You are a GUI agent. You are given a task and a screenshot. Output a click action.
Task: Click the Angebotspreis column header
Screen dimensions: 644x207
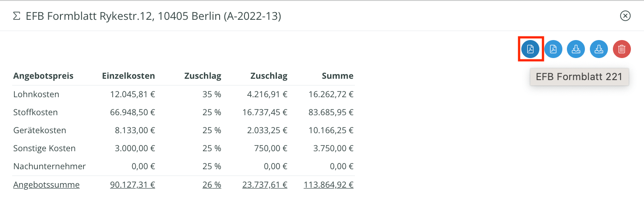tap(43, 76)
